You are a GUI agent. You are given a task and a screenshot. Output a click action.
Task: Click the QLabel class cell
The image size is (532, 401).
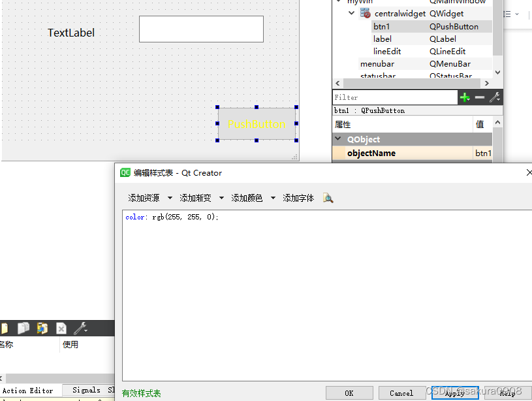pyautogui.click(x=443, y=39)
